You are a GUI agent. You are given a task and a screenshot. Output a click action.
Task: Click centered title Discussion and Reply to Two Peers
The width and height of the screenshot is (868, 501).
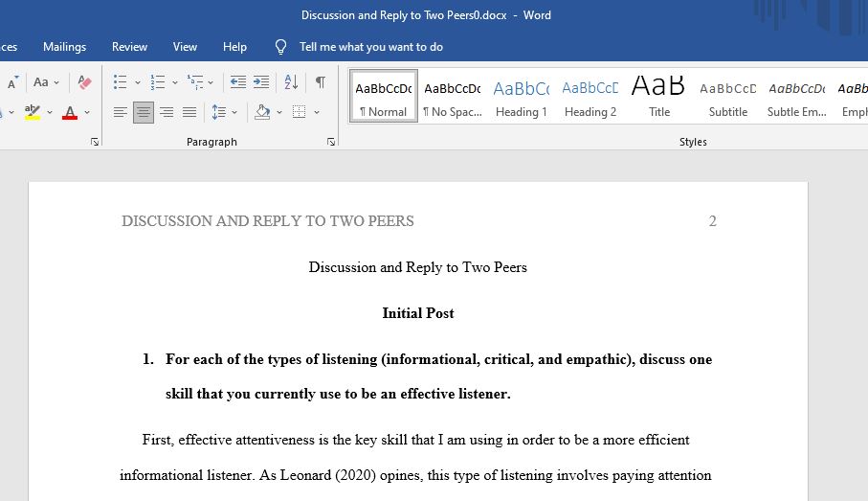418,267
